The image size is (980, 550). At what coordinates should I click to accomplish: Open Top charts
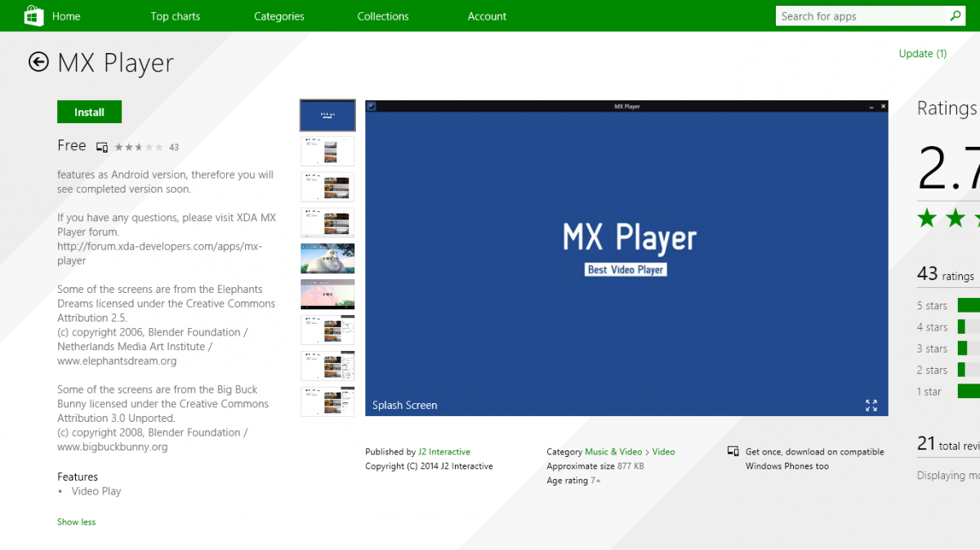pos(176,16)
